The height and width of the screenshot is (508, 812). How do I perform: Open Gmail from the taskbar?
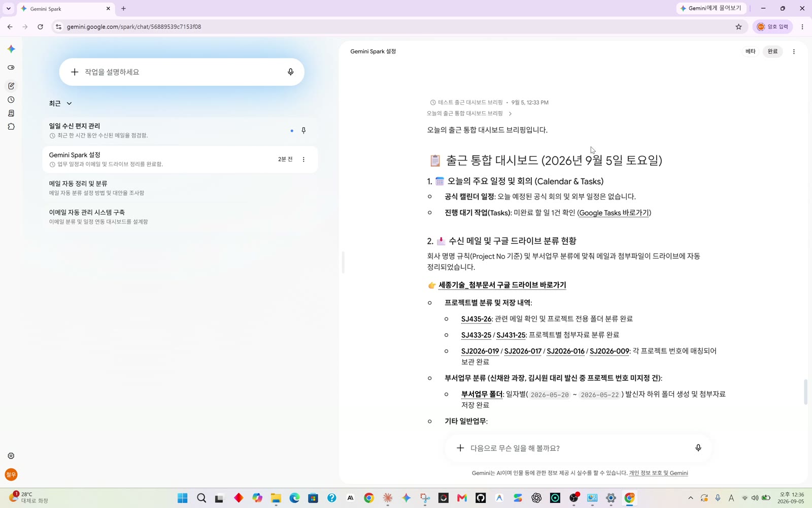462,498
